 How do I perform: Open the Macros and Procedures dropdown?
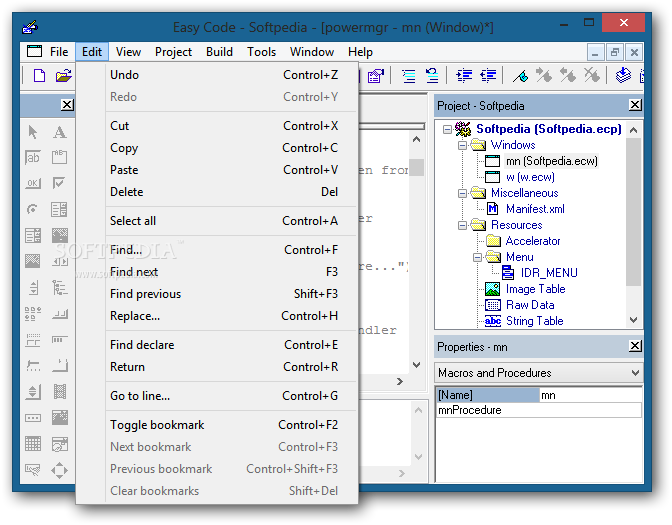636,373
